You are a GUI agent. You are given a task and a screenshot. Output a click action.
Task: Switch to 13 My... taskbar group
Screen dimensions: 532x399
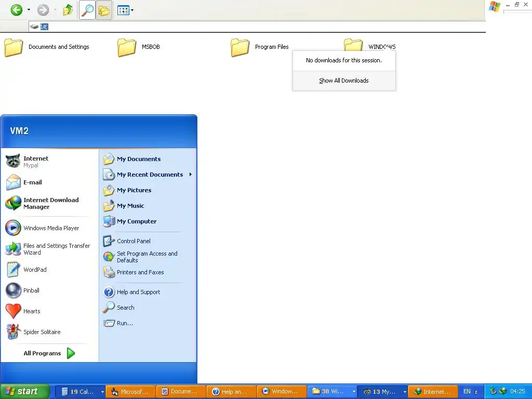coord(380,392)
